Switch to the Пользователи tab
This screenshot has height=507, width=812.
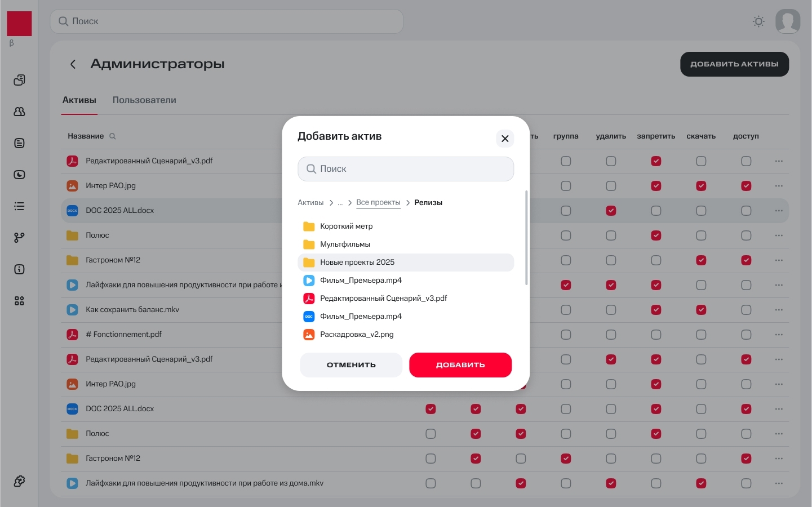coord(144,100)
